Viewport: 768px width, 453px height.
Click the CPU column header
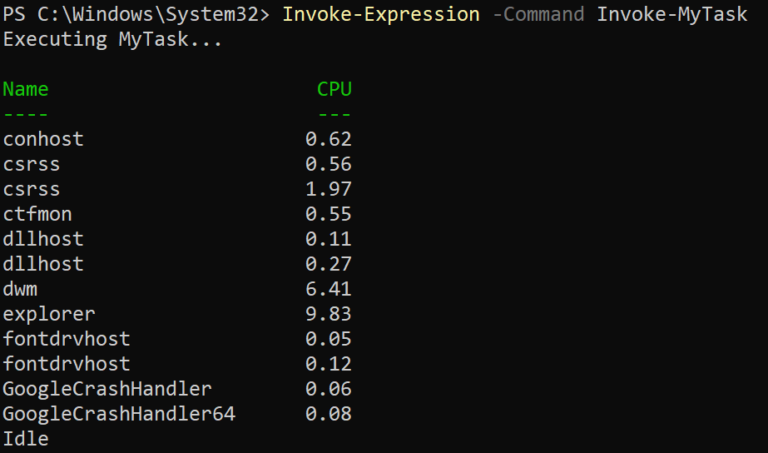pyautogui.click(x=334, y=90)
